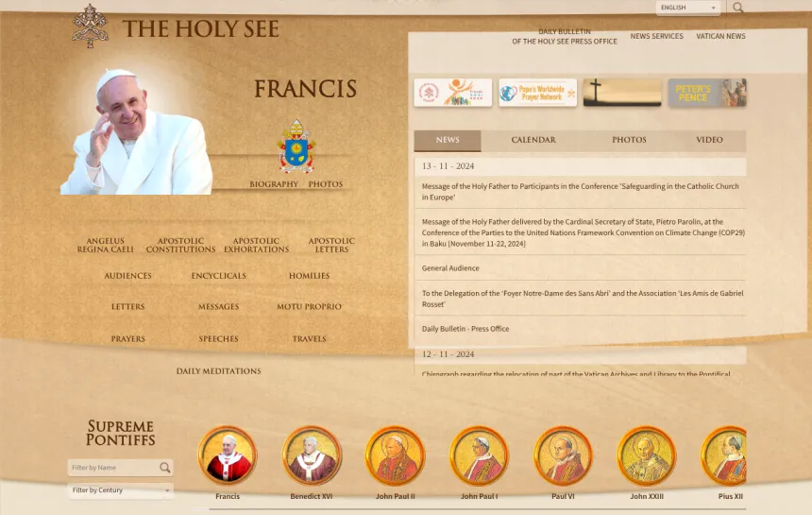
Task: Switch to the Video tab
Action: (709, 140)
